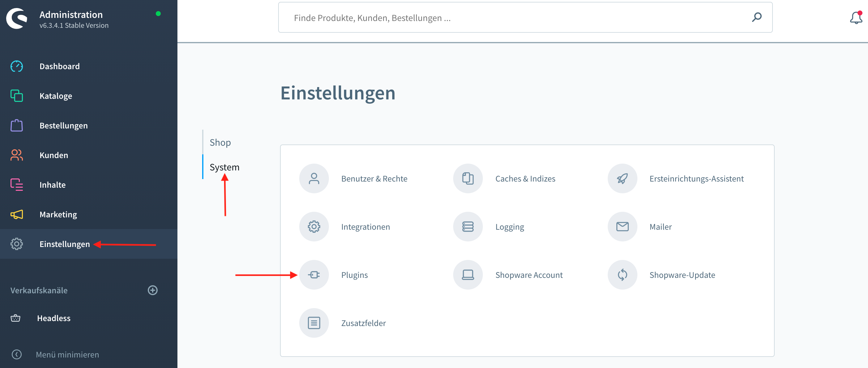The image size is (868, 368).
Task: Click the Ersteinrichtungs-Assistent rocket icon
Action: (622, 179)
